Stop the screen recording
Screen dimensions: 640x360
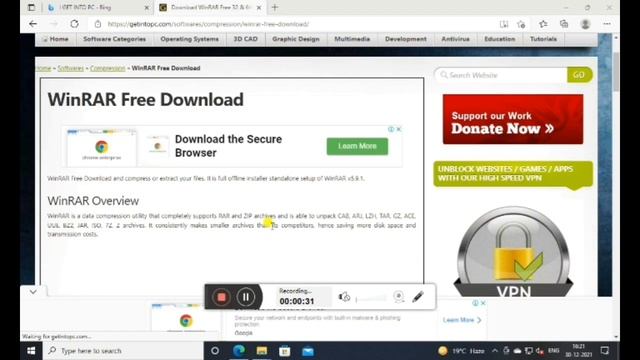click(x=221, y=297)
